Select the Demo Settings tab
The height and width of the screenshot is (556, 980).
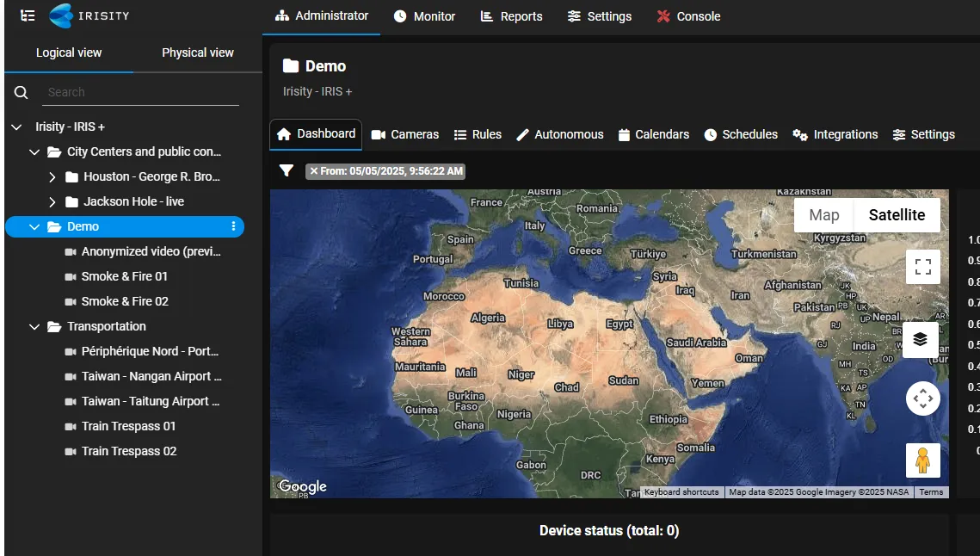click(x=924, y=134)
